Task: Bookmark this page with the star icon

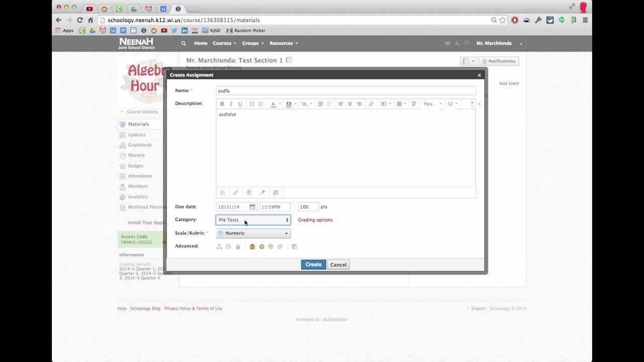Action: (502, 20)
